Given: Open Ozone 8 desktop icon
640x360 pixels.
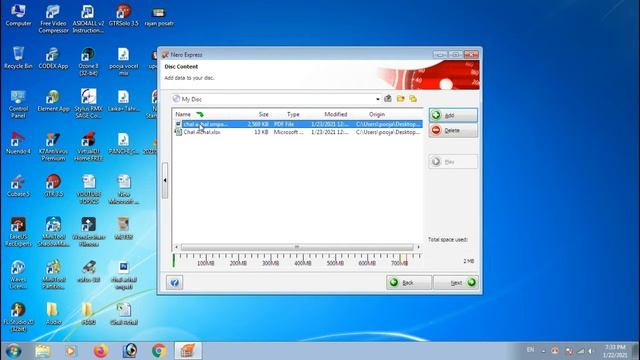Looking at the screenshot, I should (x=88, y=61).
